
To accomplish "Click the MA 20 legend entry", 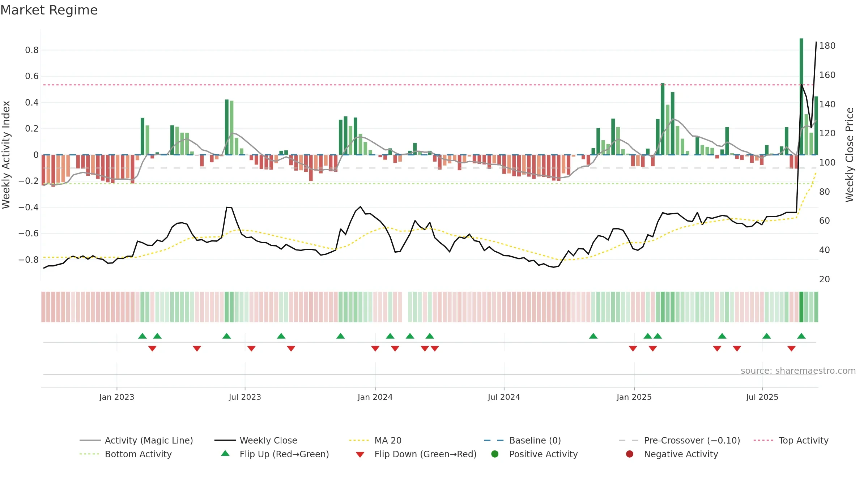I will pos(375,440).
